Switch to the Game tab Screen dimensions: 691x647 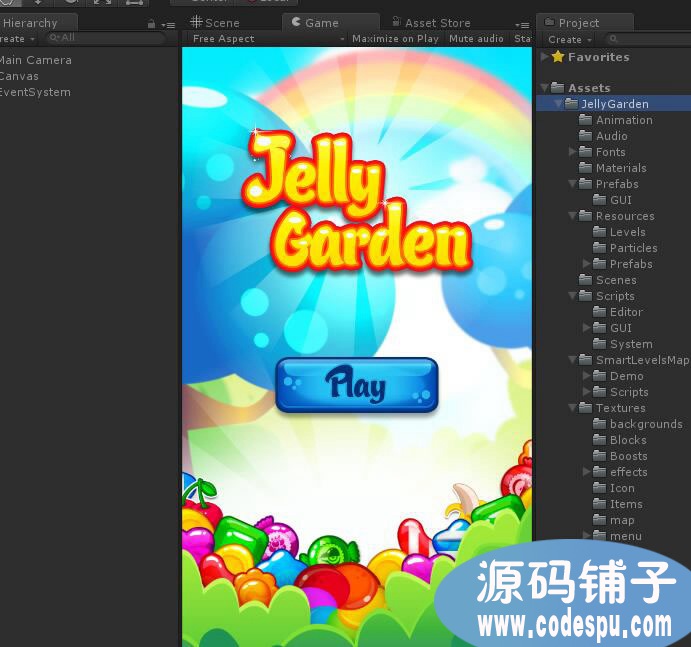[x=331, y=22]
